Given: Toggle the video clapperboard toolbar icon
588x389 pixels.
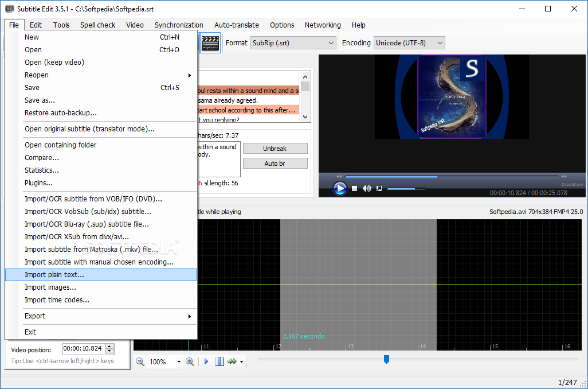Looking at the screenshot, I should [210, 43].
